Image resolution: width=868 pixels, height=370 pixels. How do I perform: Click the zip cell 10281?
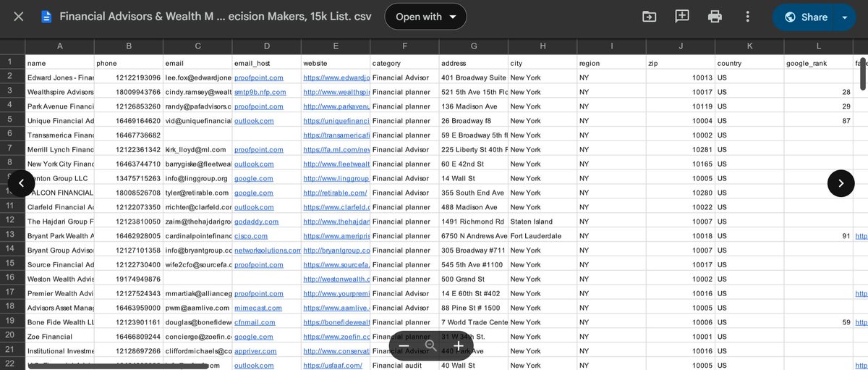pyautogui.click(x=681, y=150)
